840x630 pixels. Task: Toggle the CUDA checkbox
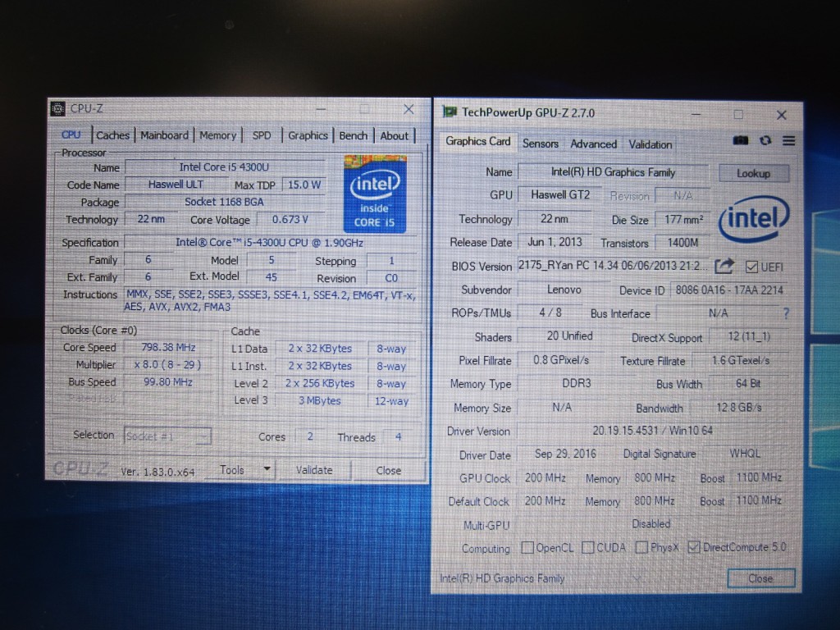coord(587,547)
